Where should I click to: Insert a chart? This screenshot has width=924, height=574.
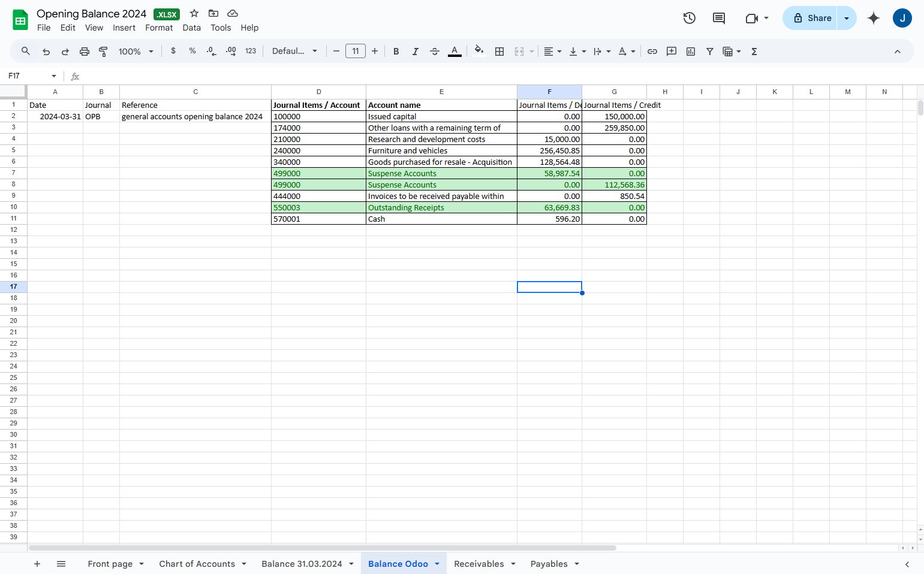691,52
